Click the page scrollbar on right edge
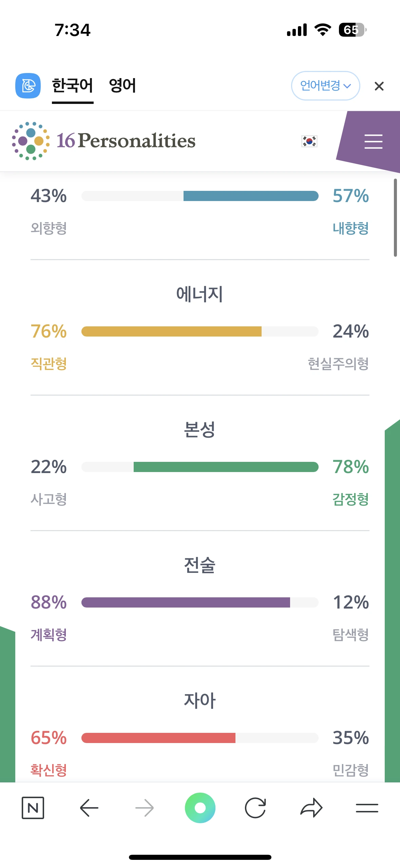Screen dimensions: 400x868 pos(395,217)
